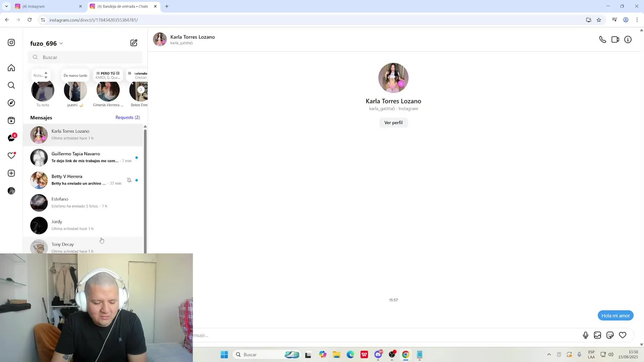The image size is (644, 362).
Task: Record a voice clip with microphone icon
Action: click(x=585, y=335)
